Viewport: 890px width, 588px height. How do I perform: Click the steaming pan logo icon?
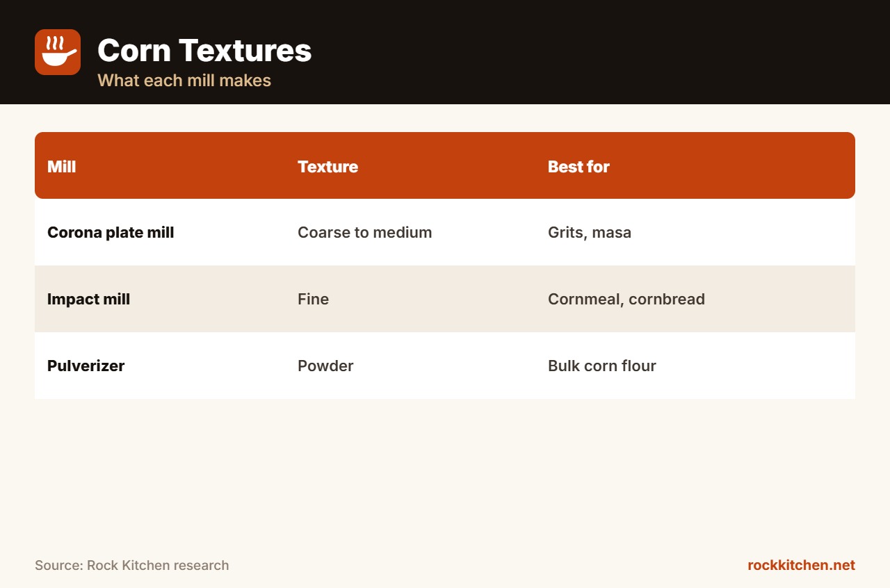coord(58,52)
